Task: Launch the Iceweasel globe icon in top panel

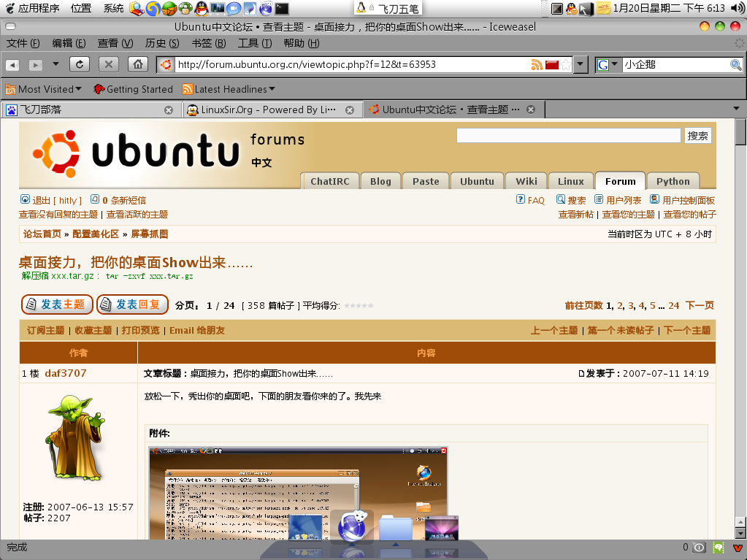Action: [x=266, y=8]
